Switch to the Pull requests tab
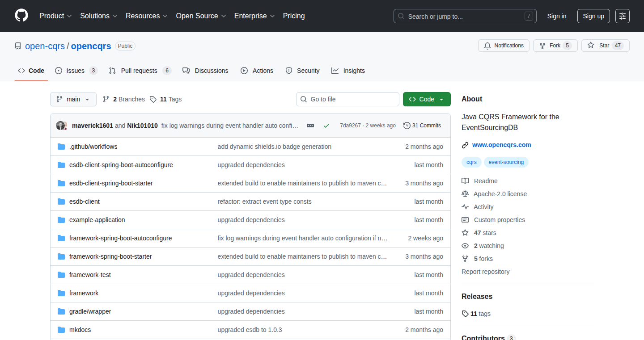 (x=140, y=71)
